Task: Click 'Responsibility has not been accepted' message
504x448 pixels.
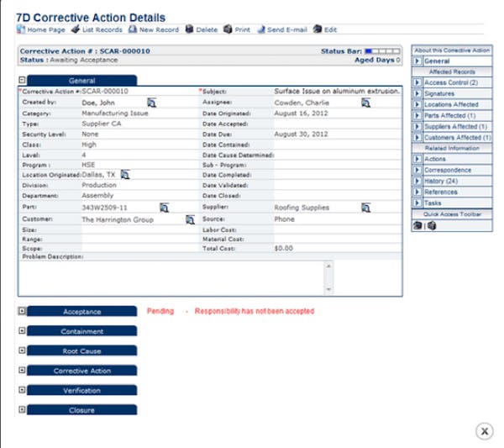Action: [255, 311]
